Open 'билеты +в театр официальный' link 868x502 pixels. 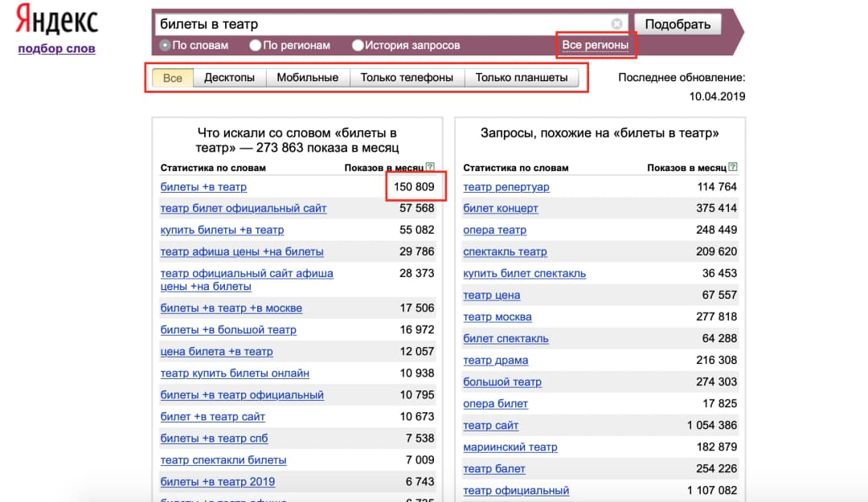click(242, 395)
